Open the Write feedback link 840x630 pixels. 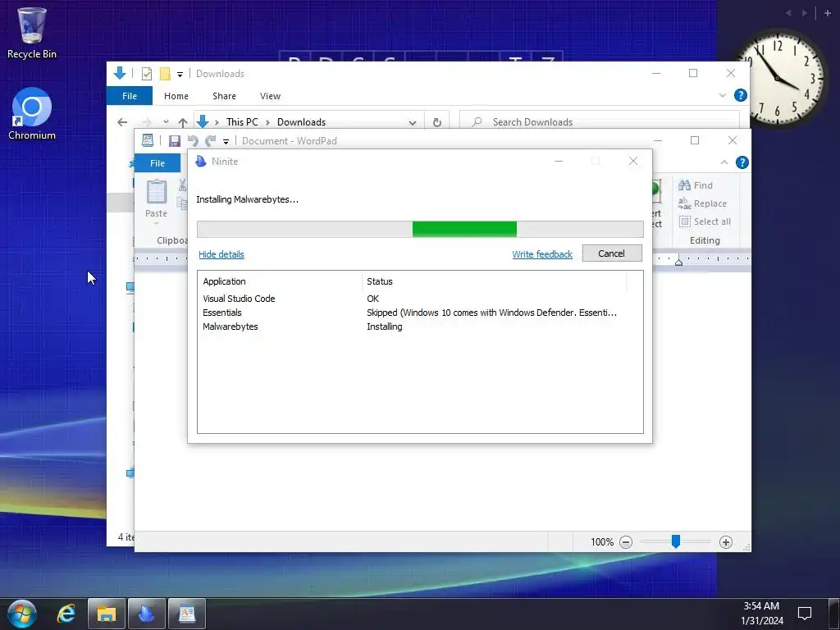(x=542, y=254)
